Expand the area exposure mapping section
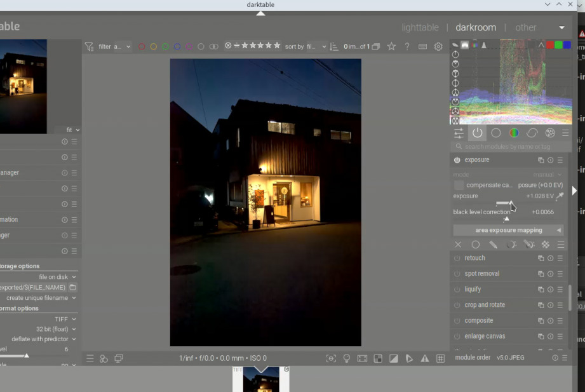Screen dimensions: 585x392 (509, 230)
